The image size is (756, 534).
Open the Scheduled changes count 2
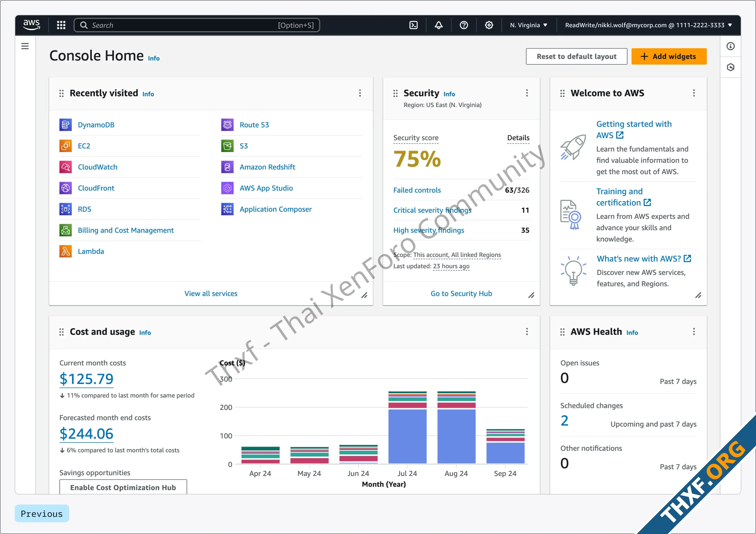[x=564, y=421]
